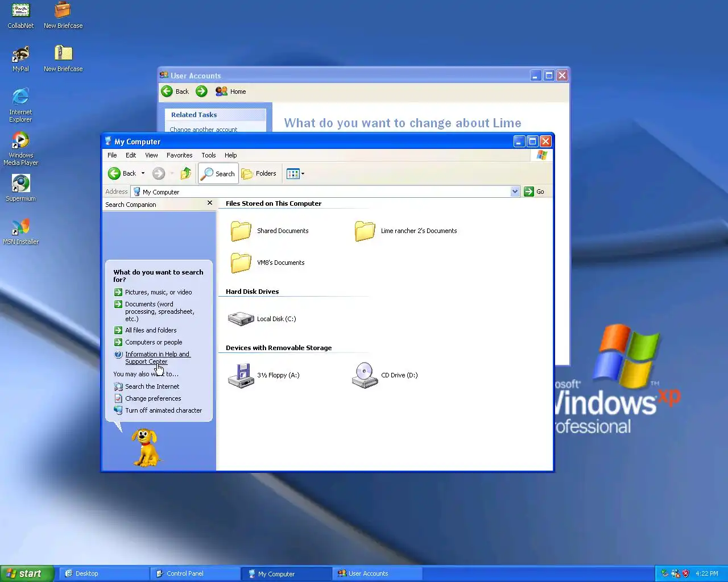Click Related Tasks header in User Accounts
728x582 pixels.
point(216,115)
